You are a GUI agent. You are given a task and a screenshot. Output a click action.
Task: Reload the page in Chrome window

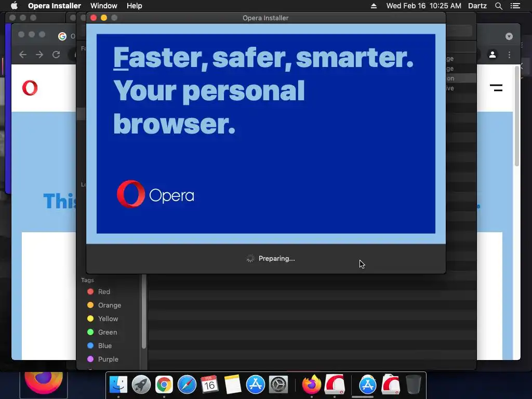pyautogui.click(x=56, y=55)
